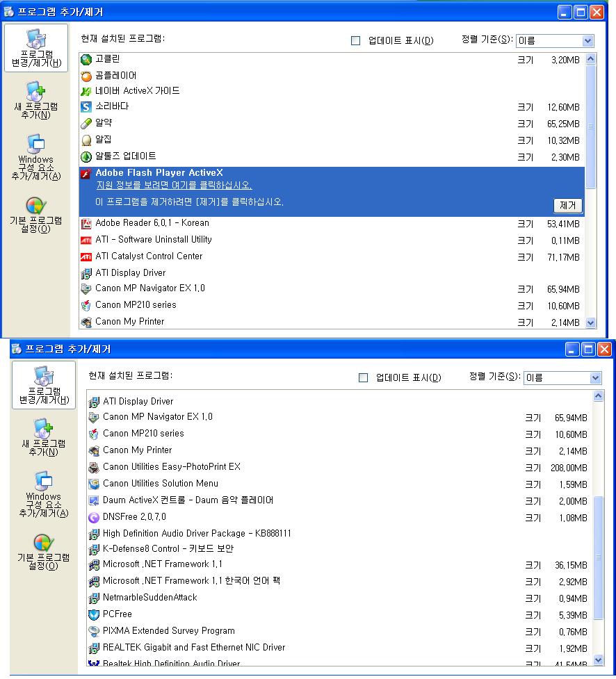Click the K-Defense8 Control icon

coord(94,549)
